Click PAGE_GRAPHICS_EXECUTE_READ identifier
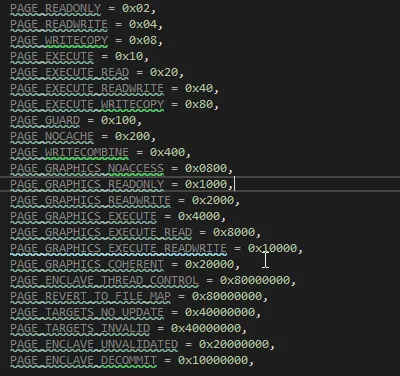This screenshot has width=400, height=376. tap(101, 232)
